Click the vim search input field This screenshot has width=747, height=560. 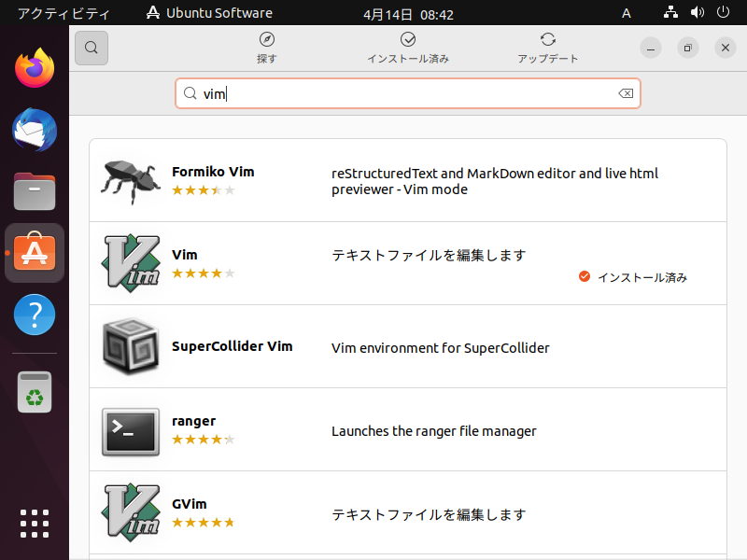point(408,93)
